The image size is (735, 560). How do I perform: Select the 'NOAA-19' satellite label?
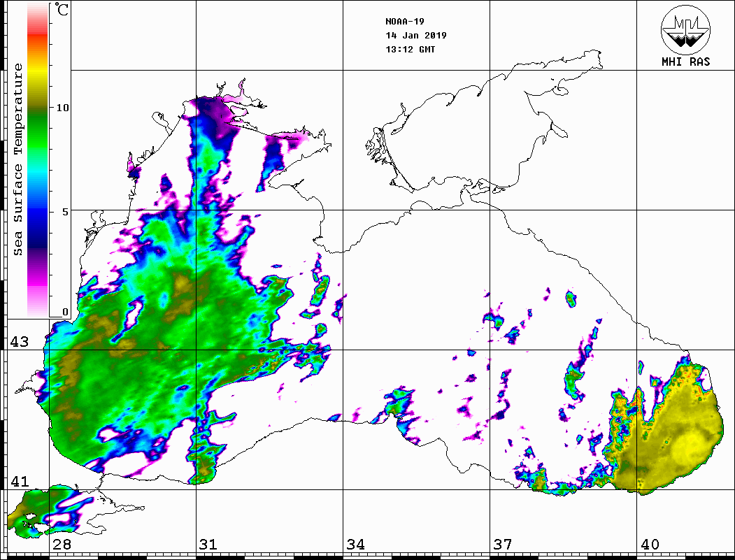[404, 22]
